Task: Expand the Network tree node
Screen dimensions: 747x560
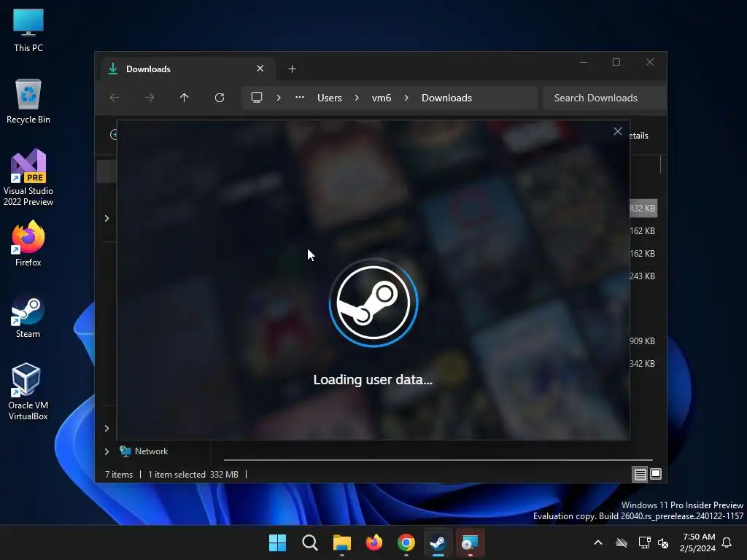Action: click(x=107, y=451)
